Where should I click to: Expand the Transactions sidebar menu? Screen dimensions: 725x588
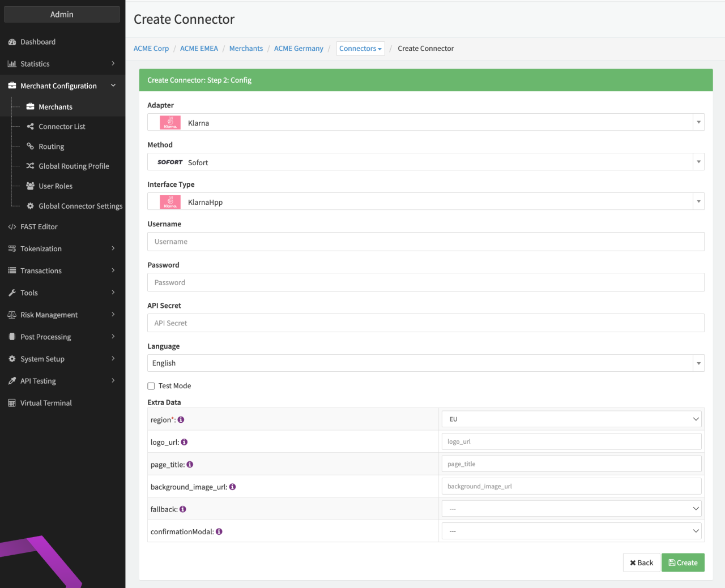point(62,271)
